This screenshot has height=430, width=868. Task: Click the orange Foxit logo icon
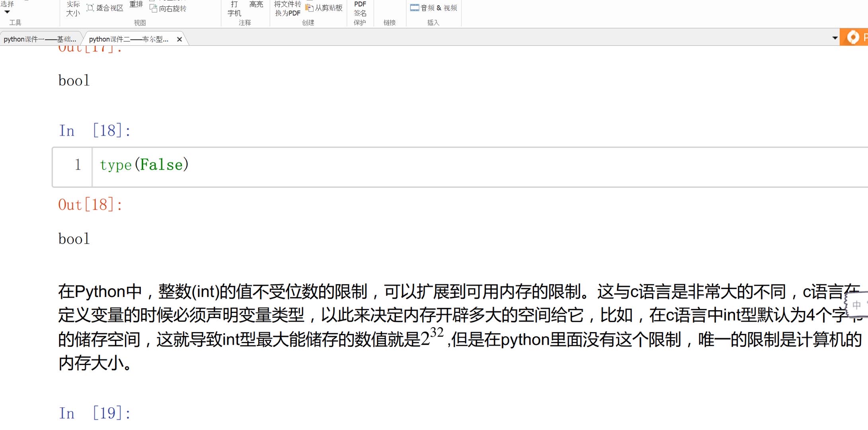point(852,37)
